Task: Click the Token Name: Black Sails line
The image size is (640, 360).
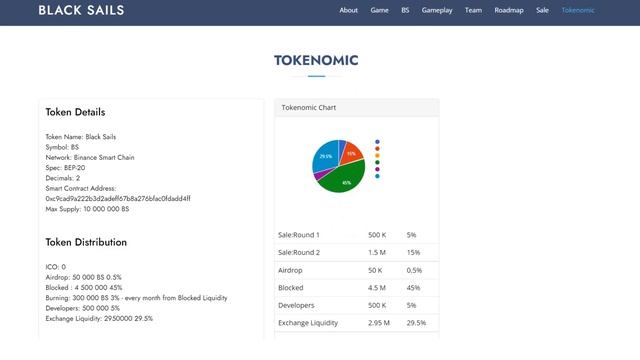Action: 81,137
